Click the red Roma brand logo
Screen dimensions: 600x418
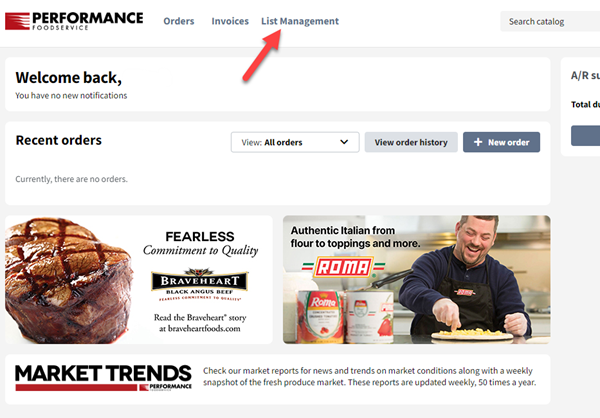pyautogui.click(x=343, y=267)
